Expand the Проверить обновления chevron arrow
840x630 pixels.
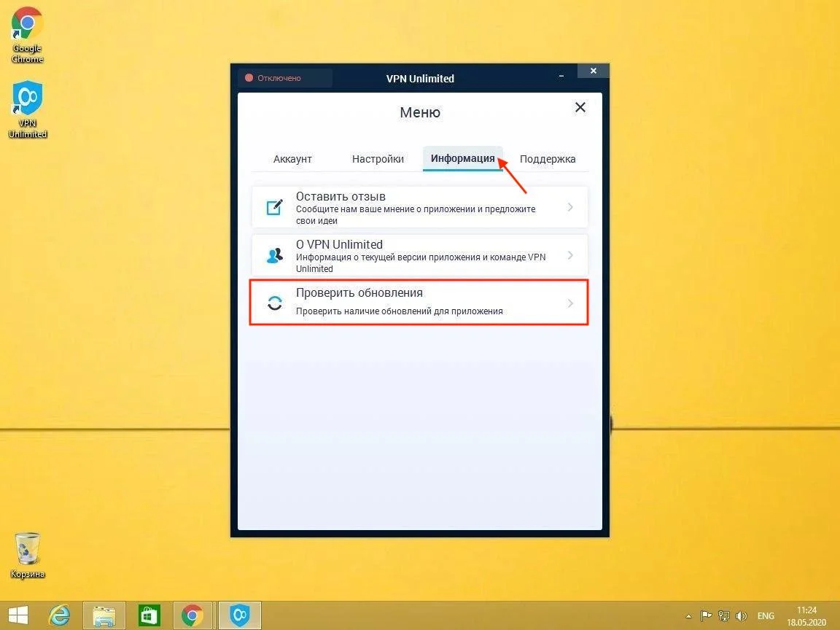tap(570, 303)
